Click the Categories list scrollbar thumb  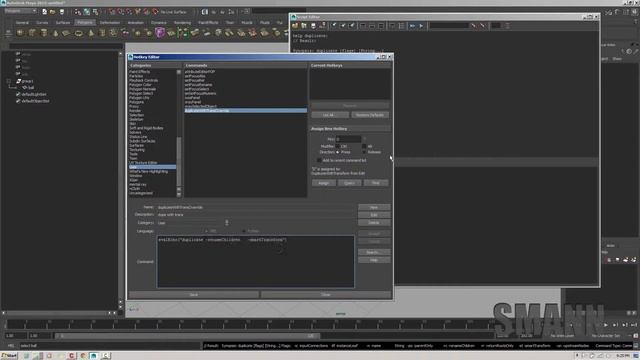[179, 161]
